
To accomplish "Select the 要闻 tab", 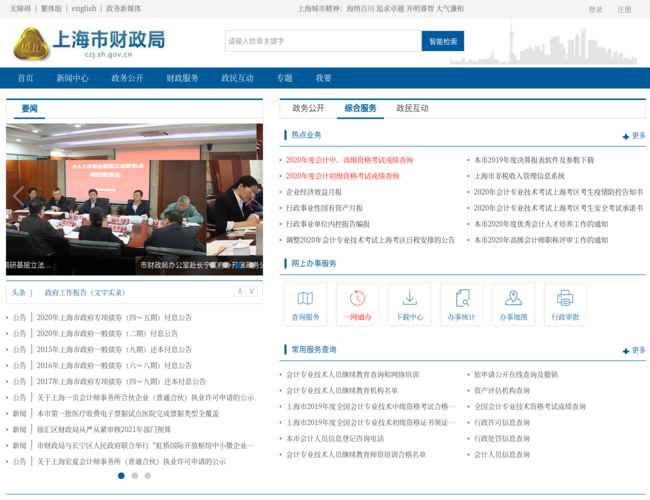I will coord(29,109).
